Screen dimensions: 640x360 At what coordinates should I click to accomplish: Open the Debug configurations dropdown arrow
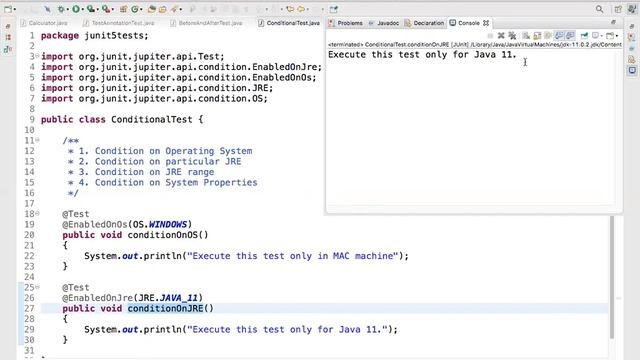68,9
